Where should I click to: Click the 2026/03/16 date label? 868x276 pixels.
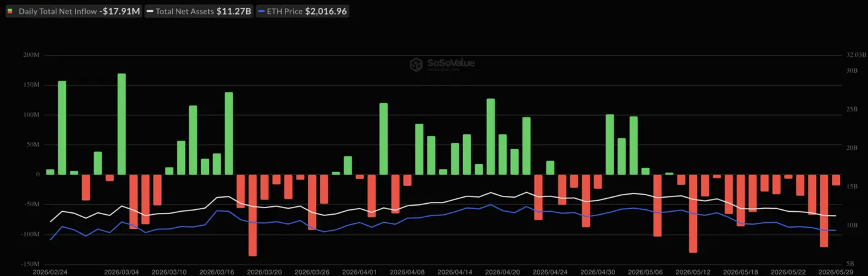pyautogui.click(x=217, y=271)
